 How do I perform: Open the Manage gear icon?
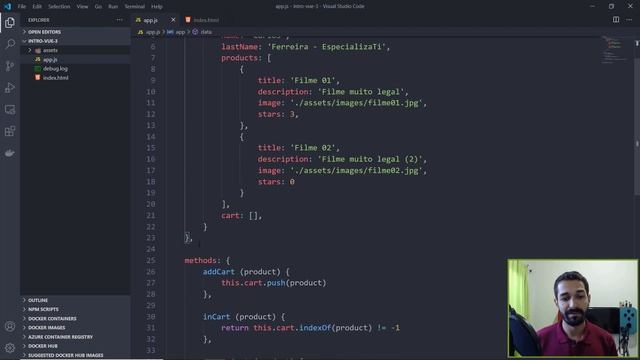point(10,348)
